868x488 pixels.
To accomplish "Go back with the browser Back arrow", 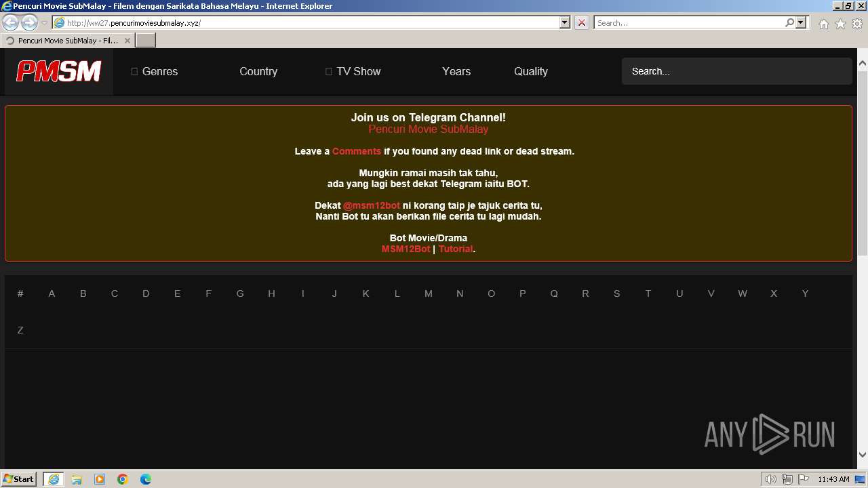I will 11,23.
